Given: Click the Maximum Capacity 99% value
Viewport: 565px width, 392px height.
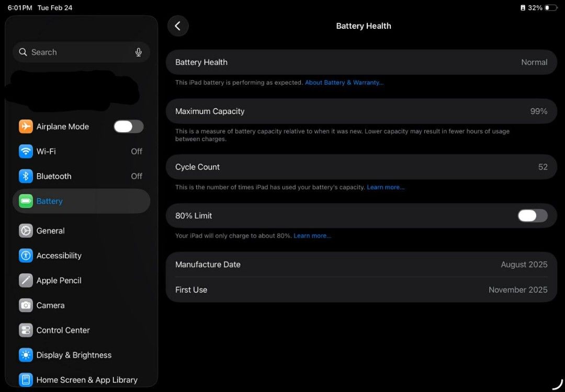Looking at the screenshot, I should [x=539, y=111].
